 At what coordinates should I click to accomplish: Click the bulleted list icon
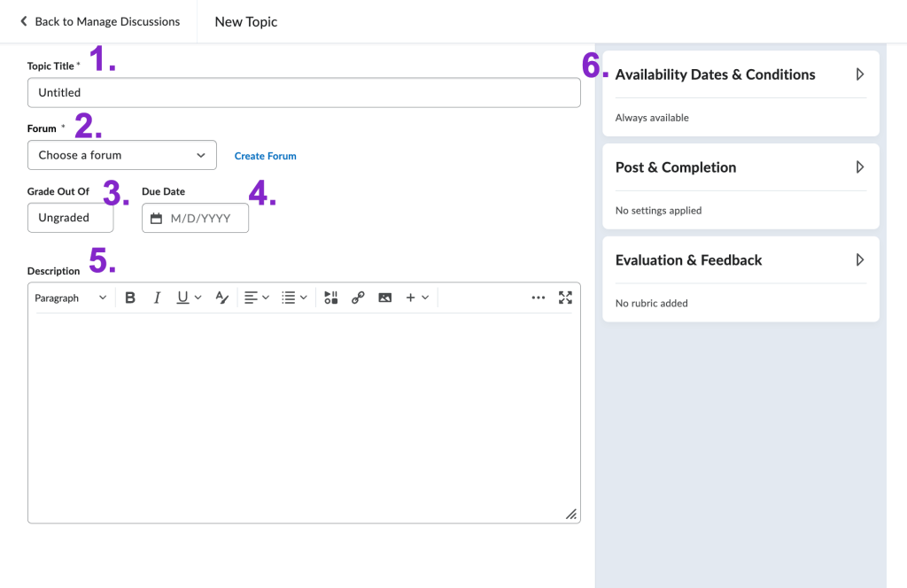[x=288, y=298]
